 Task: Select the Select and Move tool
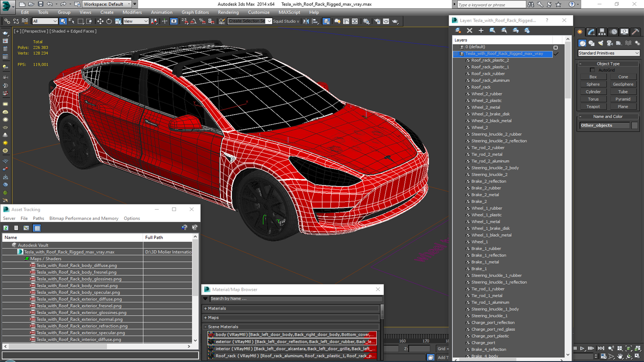(100, 21)
